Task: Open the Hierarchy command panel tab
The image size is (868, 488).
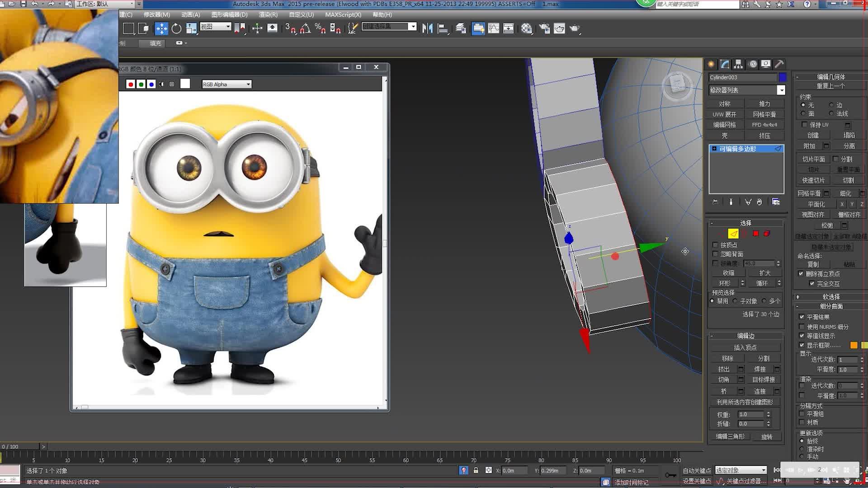Action: 738,64
